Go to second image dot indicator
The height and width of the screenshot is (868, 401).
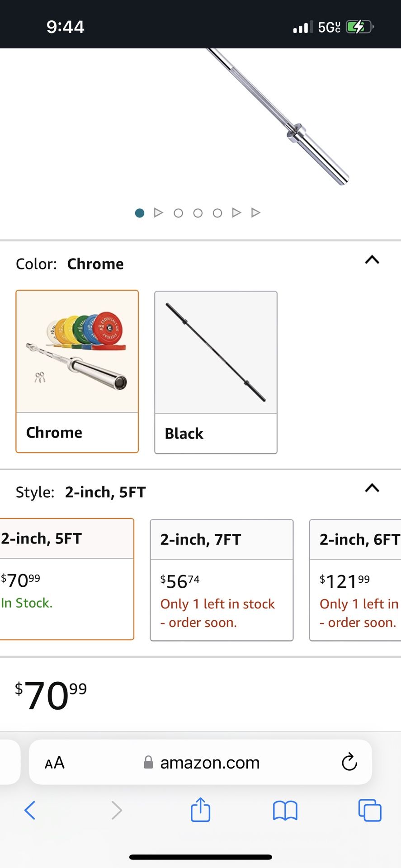coord(178,213)
